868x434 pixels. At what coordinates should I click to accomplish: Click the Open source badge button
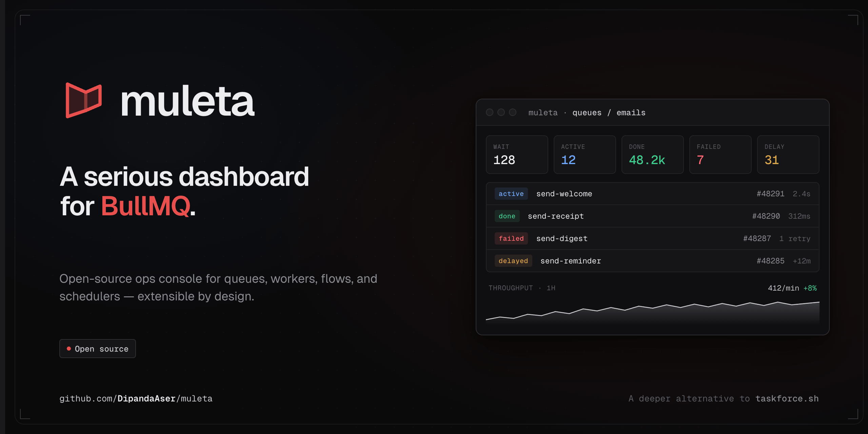coord(98,349)
